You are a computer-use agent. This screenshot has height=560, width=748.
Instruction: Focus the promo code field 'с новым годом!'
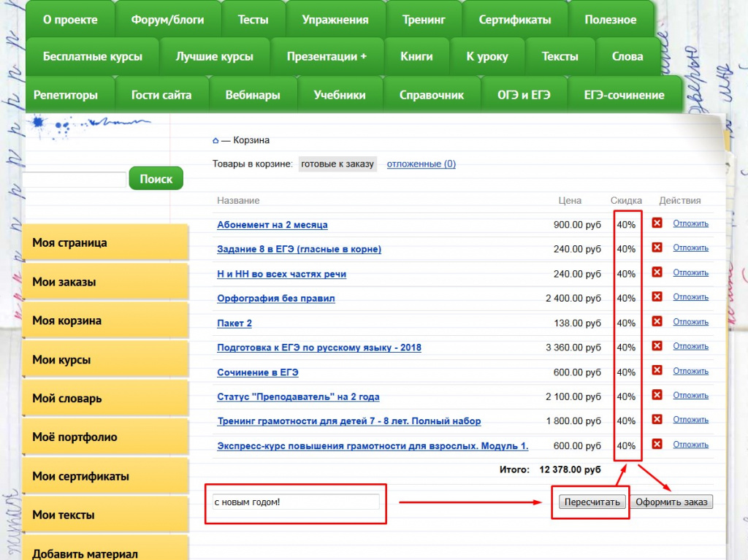[x=295, y=502]
